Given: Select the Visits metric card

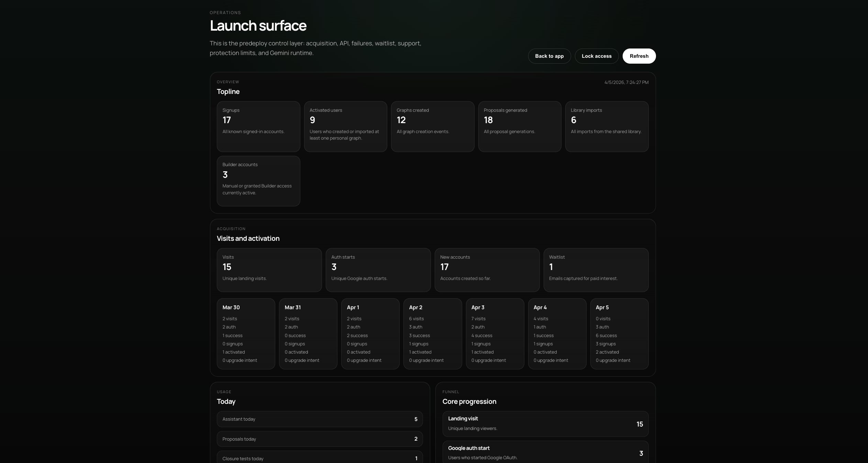Looking at the screenshot, I should (269, 270).
